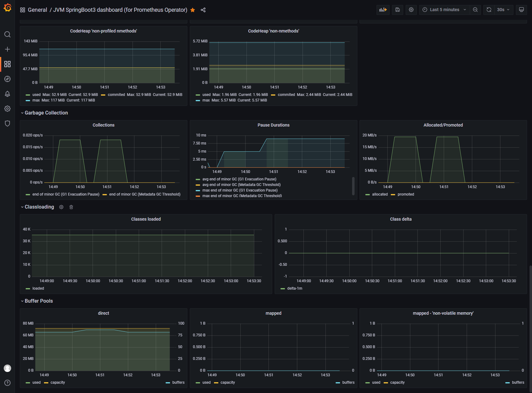The image size is (532, 393).
Task: Open the Pause Durations panel title menu
Action: (273, 125)
